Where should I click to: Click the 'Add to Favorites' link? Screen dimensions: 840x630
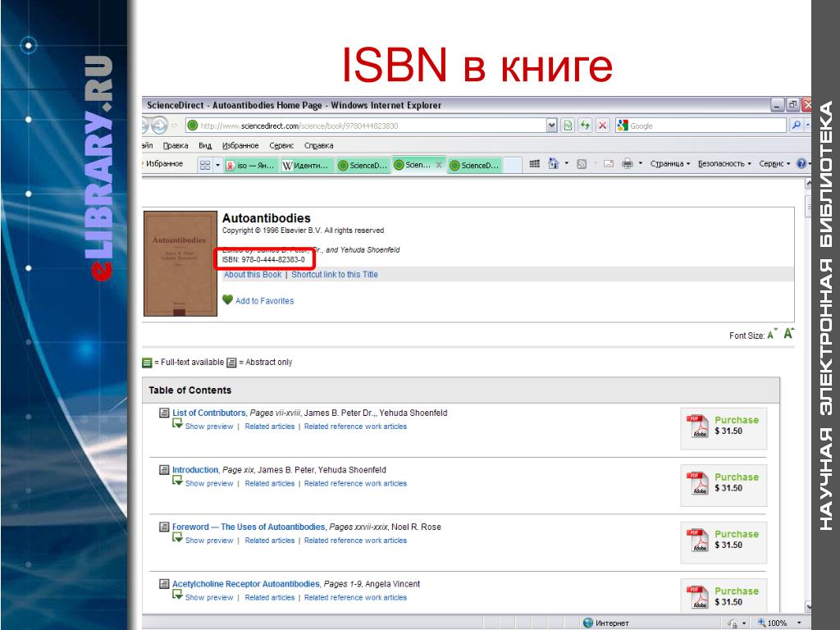tap(265, 301)
